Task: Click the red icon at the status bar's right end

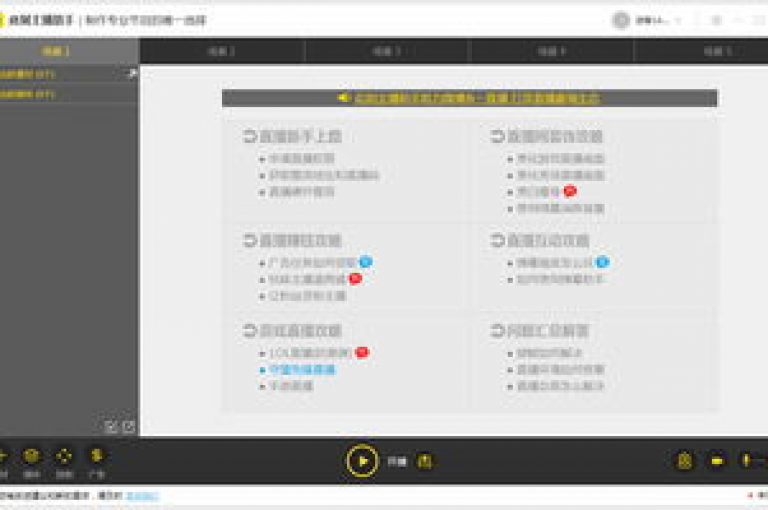Action: point(750,496)
